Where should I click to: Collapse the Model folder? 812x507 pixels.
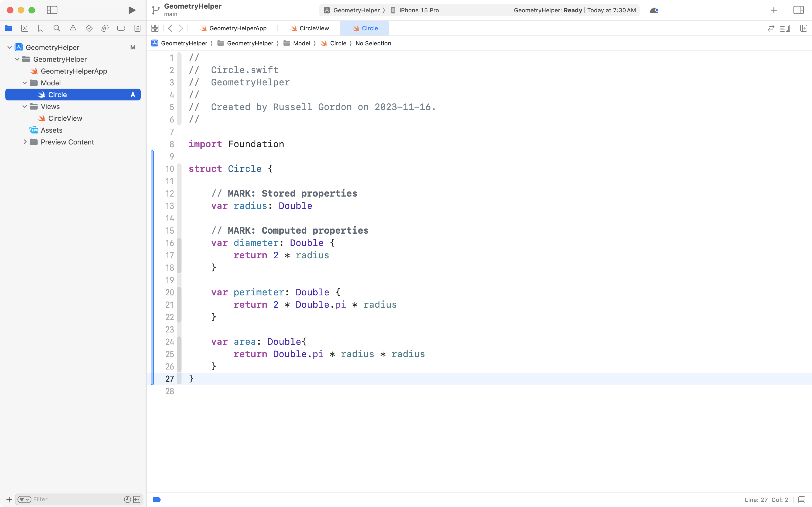click(24, 82)
